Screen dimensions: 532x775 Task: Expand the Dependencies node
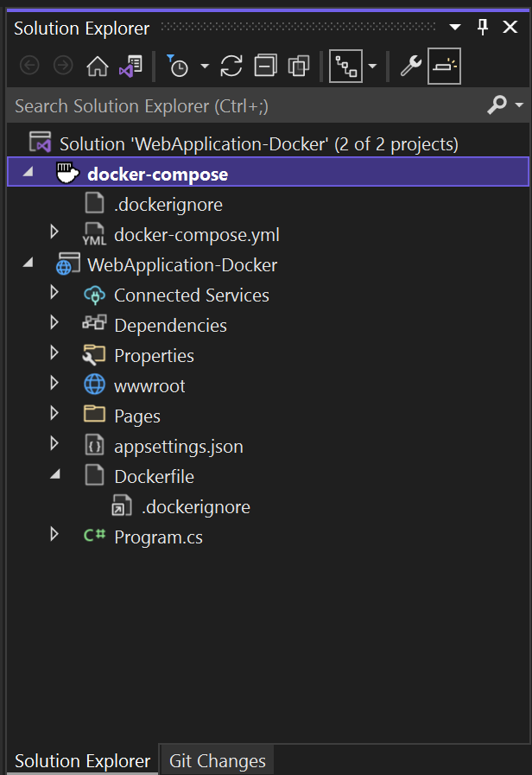54,326
